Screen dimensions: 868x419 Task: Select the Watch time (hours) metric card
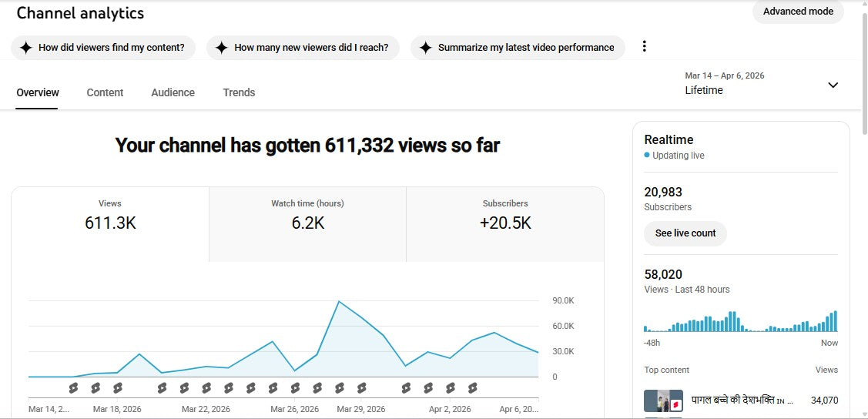307,224
